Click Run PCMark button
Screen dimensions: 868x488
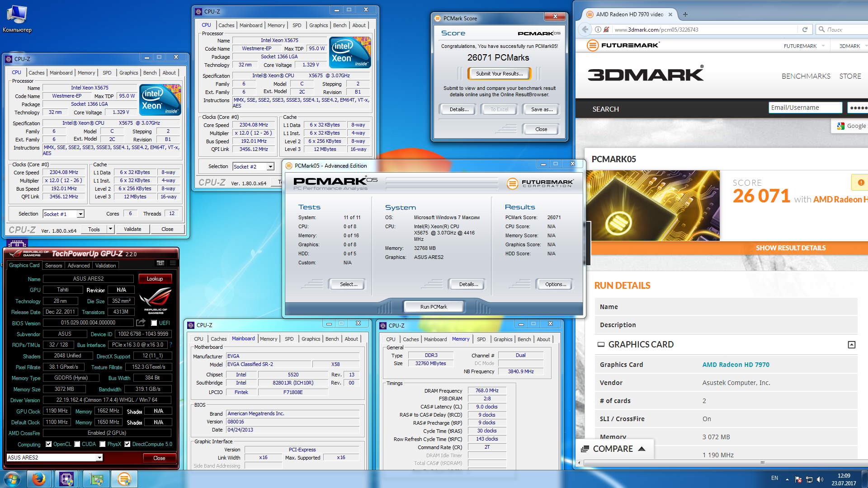tap(434, 307)
